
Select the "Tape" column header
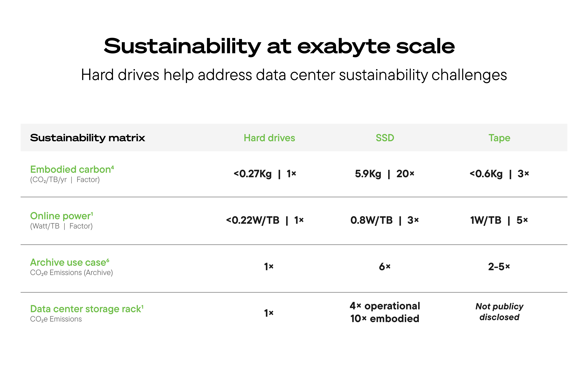pyautogui.click(x=499, y=138)
